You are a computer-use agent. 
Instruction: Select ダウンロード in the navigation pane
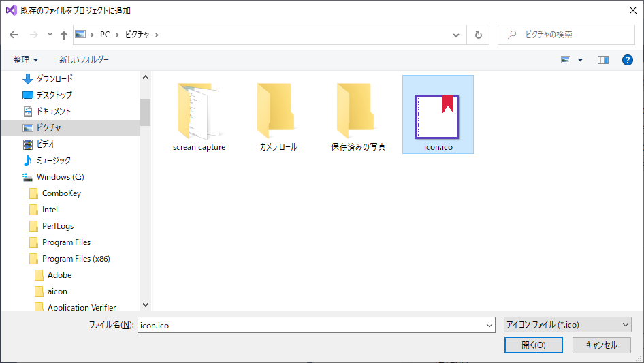tap(54, 78)
